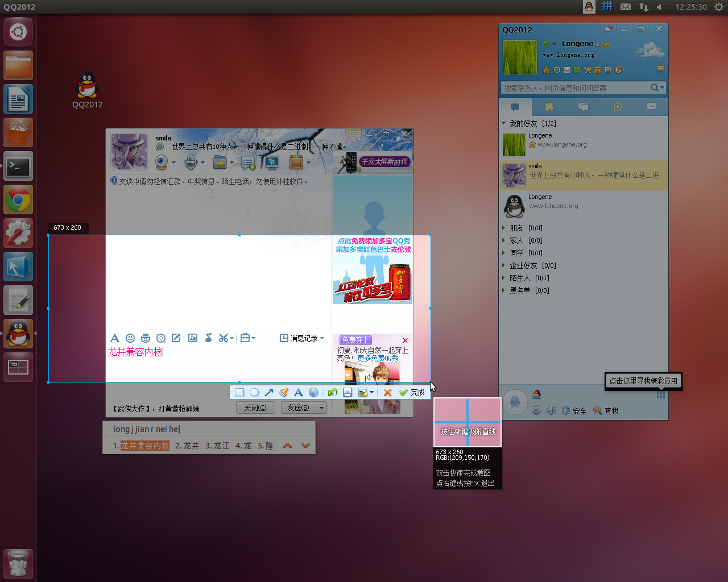Open the online status dropdown next to Longene
728x582 pixels.
click(x=554, y=44)
